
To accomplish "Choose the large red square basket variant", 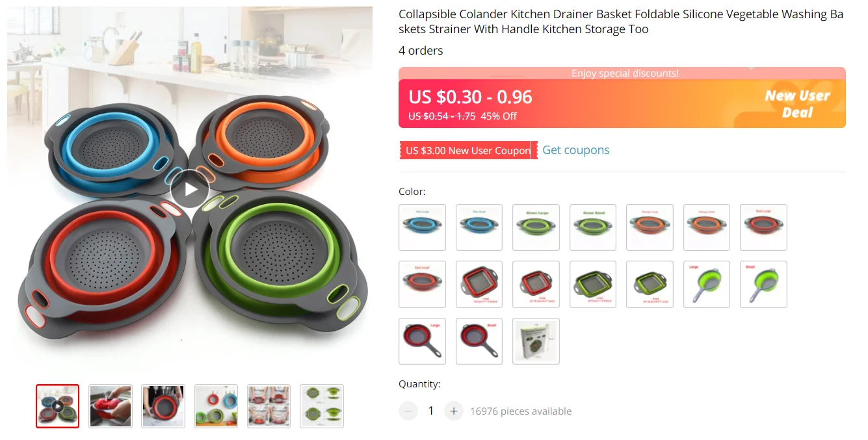I will [479, 284].
